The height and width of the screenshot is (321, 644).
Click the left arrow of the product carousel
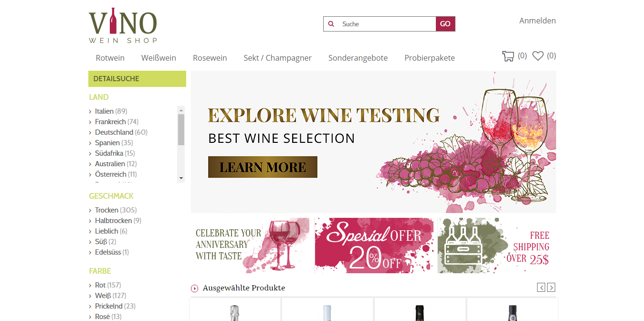tap(541, 287)
